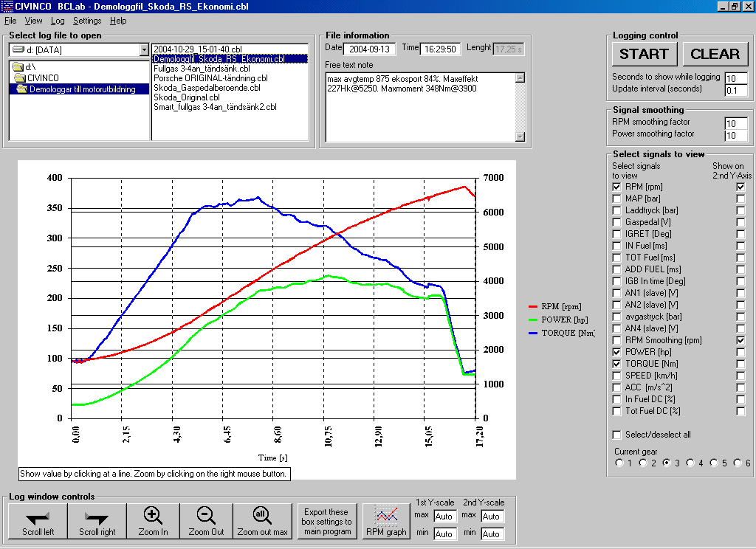This screenshot has height=549, width=756.
Task: Click Export these box settings button
Action: 327,521
